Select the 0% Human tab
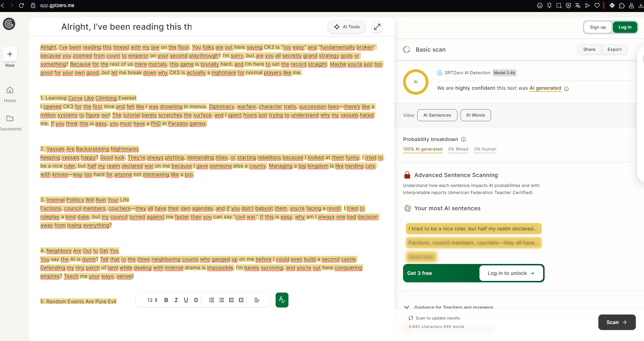 coord(485,149)
